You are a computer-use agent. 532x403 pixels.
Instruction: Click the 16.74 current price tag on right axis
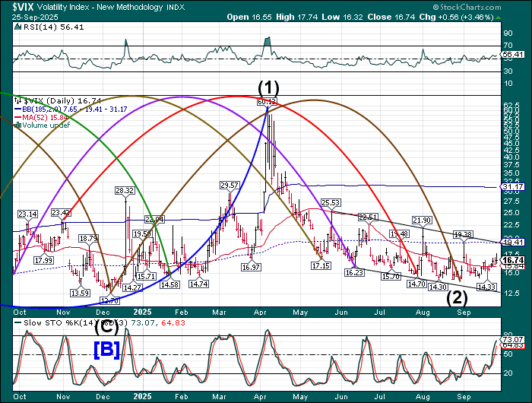click(515, 260)
